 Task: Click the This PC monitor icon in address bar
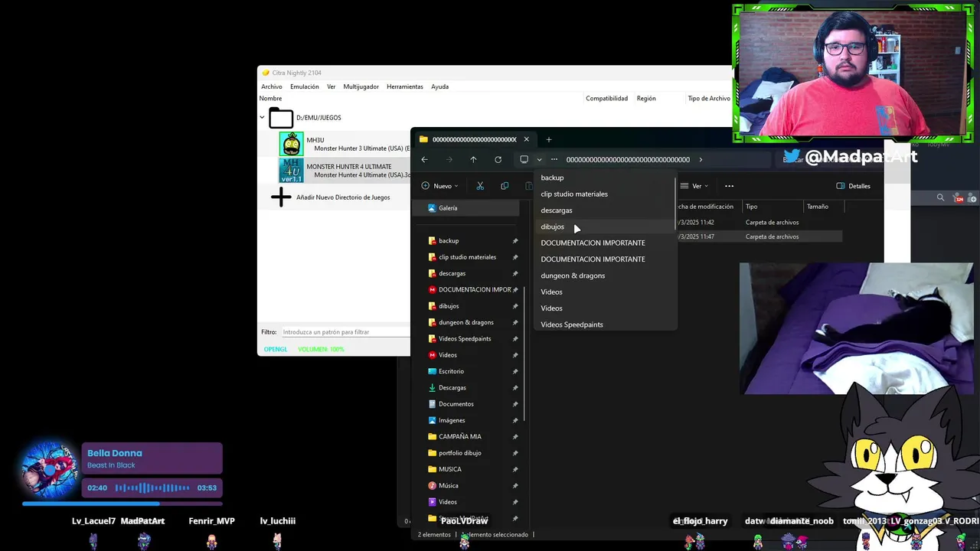click(524, 160)
